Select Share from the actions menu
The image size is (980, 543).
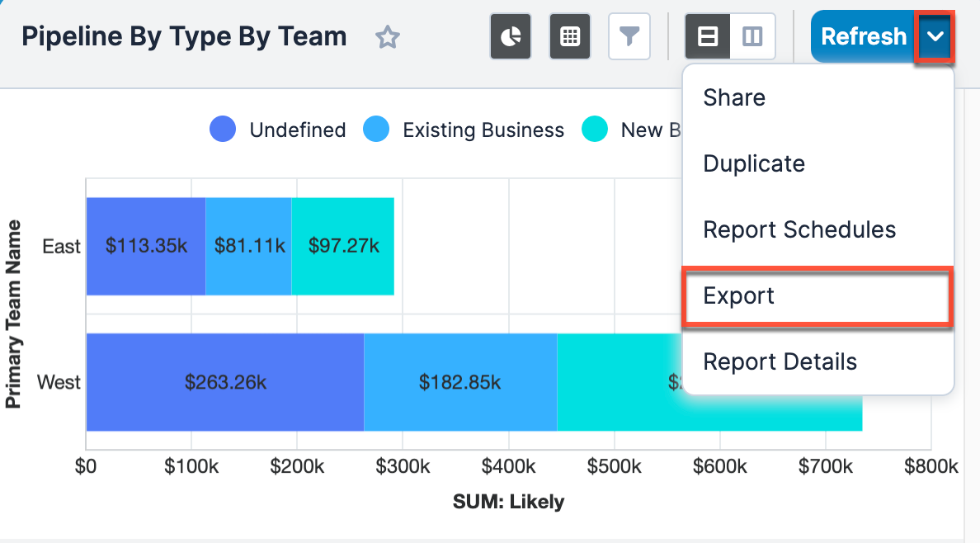pyautogui.click(x=734, y=97)
